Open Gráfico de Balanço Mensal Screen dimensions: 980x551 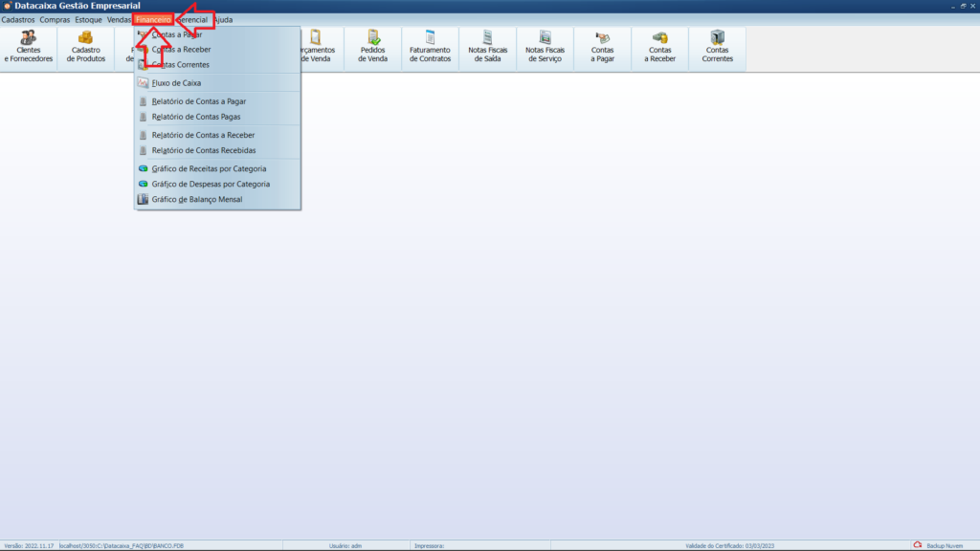[x=196, y=200]
